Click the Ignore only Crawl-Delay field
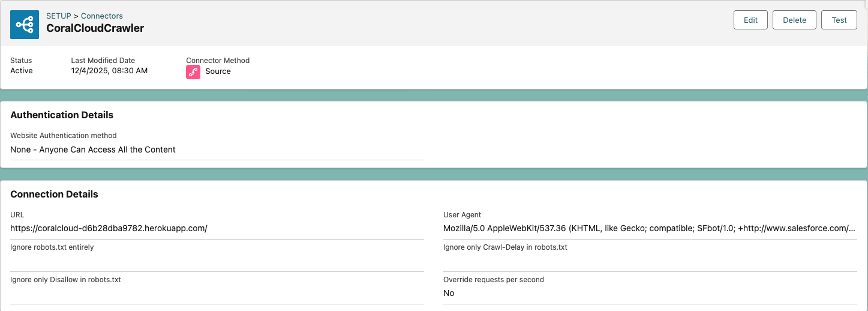Viewport: 868px width, 311px height. 650,261
